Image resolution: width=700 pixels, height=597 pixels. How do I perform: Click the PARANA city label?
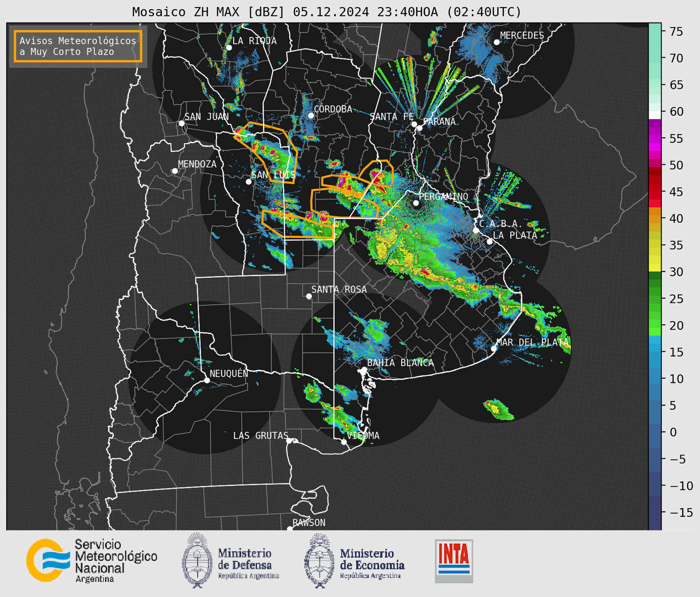point(439,122)
